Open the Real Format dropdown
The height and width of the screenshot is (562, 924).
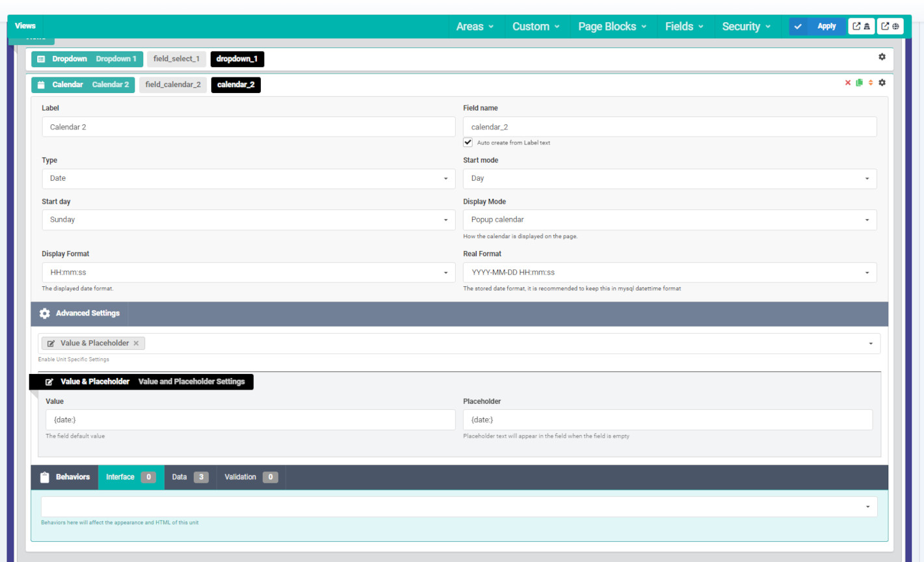669,273
